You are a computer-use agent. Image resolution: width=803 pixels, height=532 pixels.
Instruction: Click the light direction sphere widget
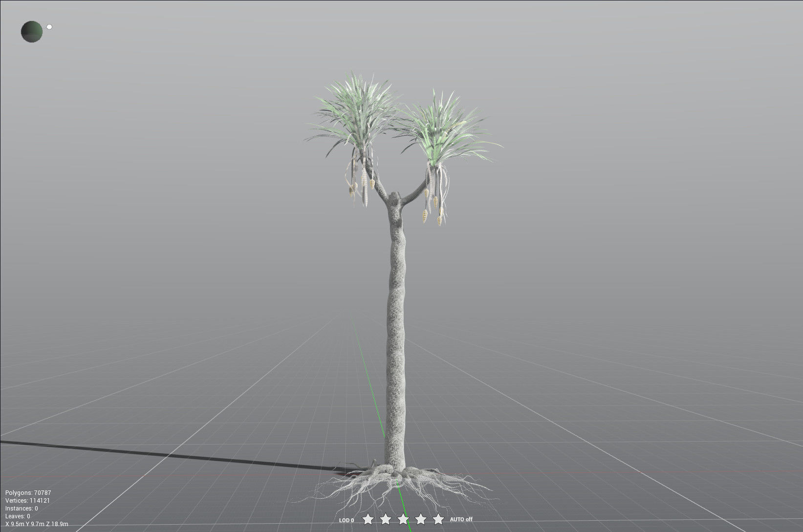coord(32,32)
